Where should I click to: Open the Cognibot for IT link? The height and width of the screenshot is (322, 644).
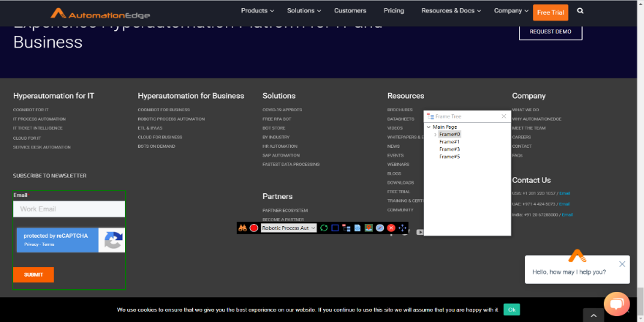31,110
